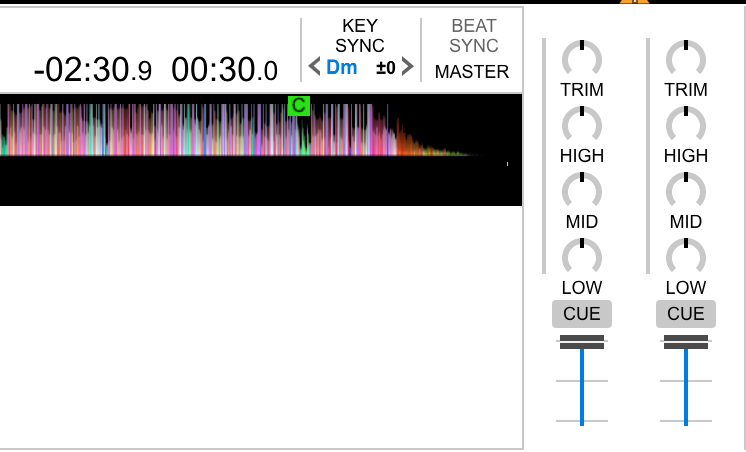Shift key up with right arrow
The width and height of the screenshot is (746, 452).
[407, 68]
